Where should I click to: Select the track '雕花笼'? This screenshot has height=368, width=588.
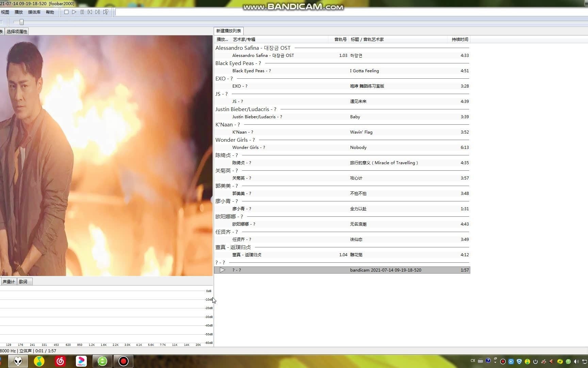[342, 255]
